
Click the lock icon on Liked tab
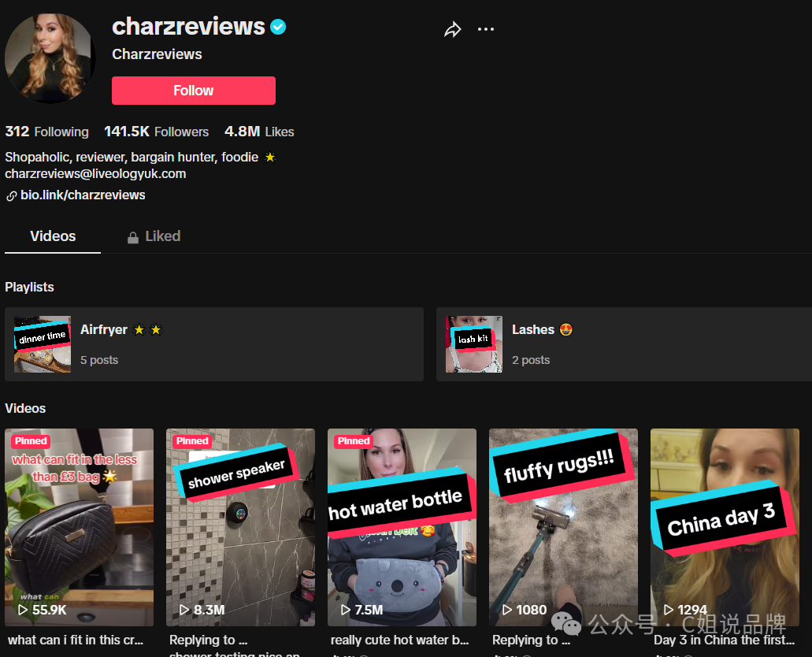click(x=133, y=237)
